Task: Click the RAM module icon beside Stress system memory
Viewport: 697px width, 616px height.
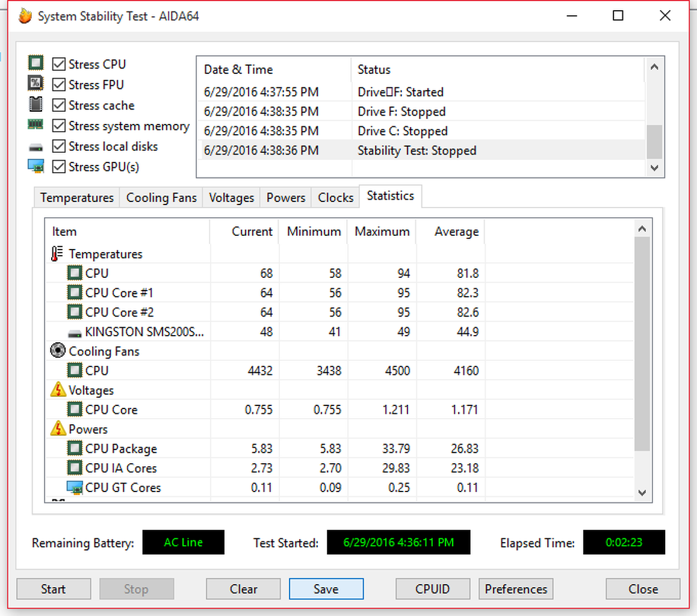Action: point(36,125)
